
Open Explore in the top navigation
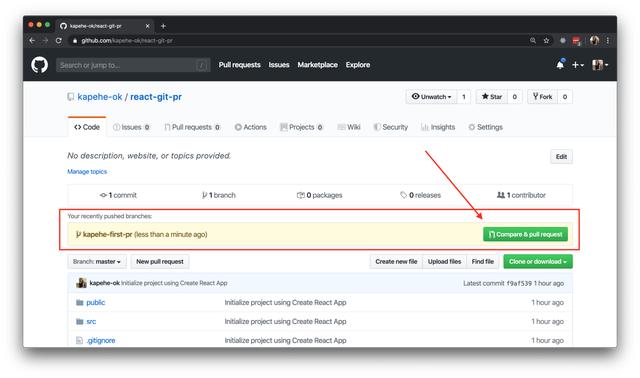tap(358, 65)
